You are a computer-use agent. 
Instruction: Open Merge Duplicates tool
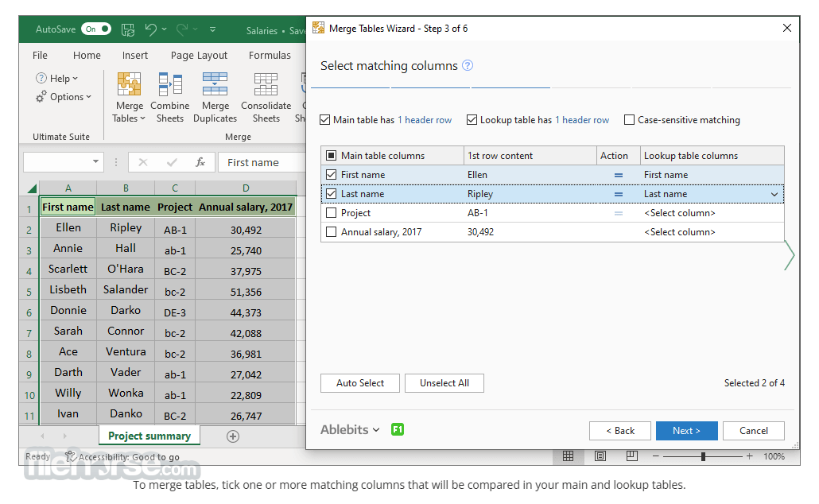click(x=215, y=98)
